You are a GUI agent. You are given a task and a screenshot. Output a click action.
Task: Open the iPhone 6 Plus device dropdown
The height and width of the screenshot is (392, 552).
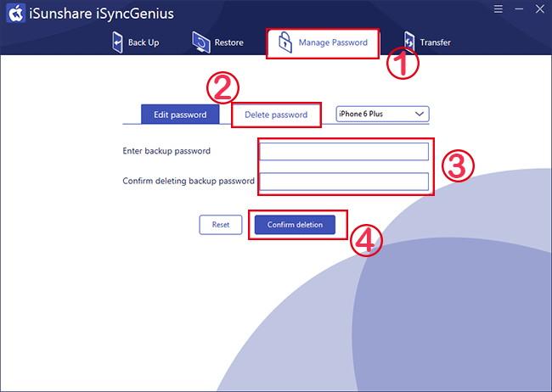pyautogui.click(x=382, y=114)
